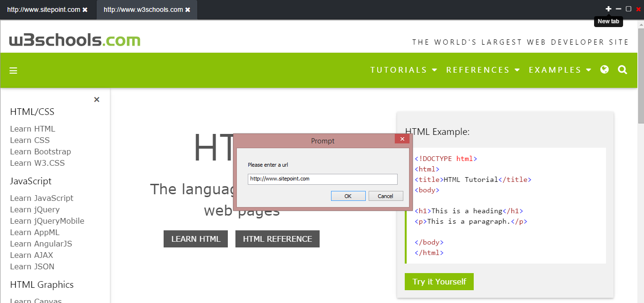The image size is (644, 303).
Task: Click the w3schools.com logo
Action: pos(75,40)
